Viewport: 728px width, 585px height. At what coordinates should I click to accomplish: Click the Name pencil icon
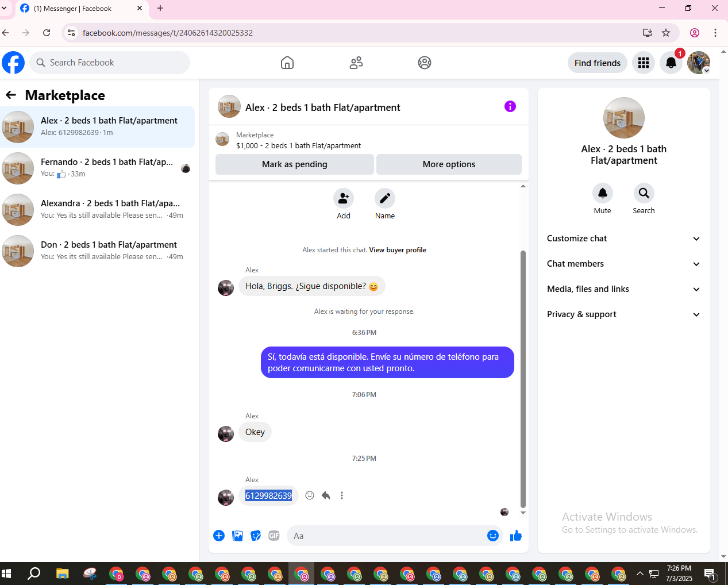point(385,198)
